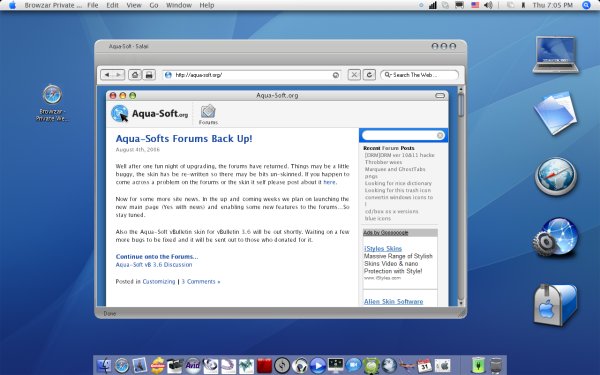The width and height of the screenshot is (600, 375).
Task: Open the 'cd/box os x versions' post
Action: point(391,211)
